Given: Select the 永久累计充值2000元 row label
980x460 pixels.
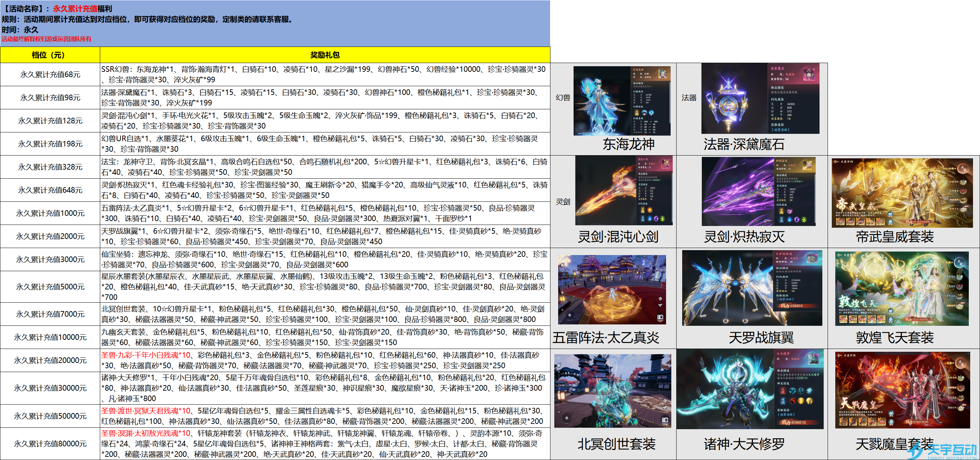Looking at the screenshot, I should (x=50, y=236).
